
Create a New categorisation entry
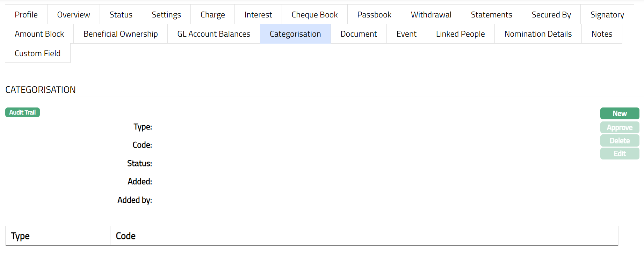[620, 113]
